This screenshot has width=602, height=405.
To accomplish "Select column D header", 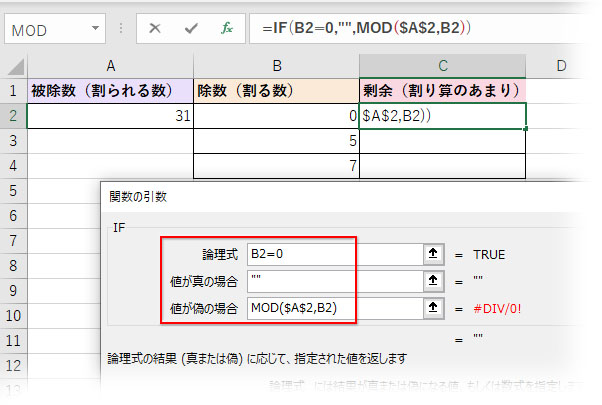I will point(561,66).
